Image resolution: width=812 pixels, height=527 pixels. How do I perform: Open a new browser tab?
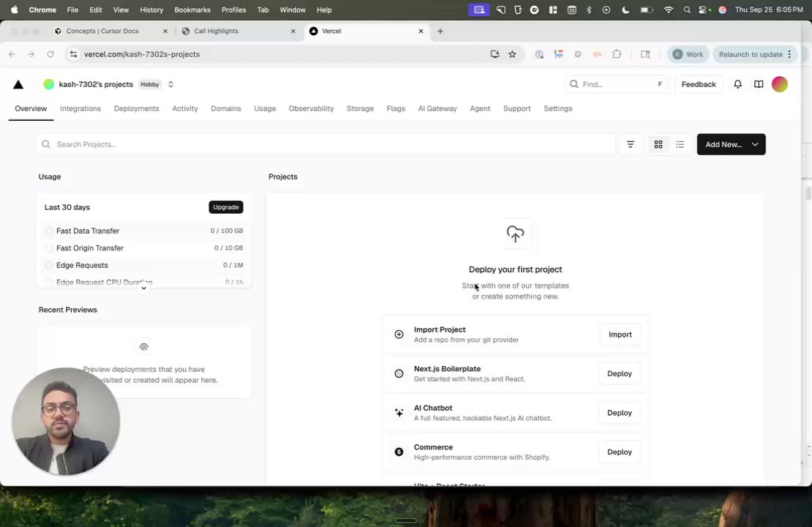click(x=440, y=31)
